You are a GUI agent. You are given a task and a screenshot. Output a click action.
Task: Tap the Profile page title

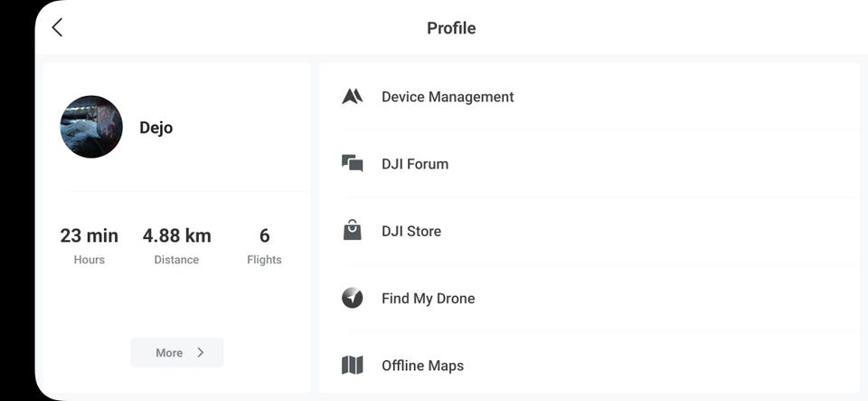click(x=451, y=28)
